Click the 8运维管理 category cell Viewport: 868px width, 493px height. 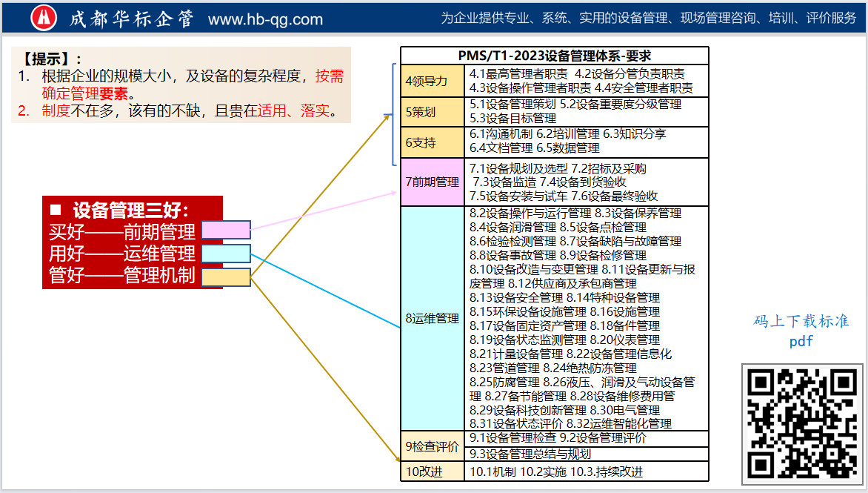tap(433, 319)
